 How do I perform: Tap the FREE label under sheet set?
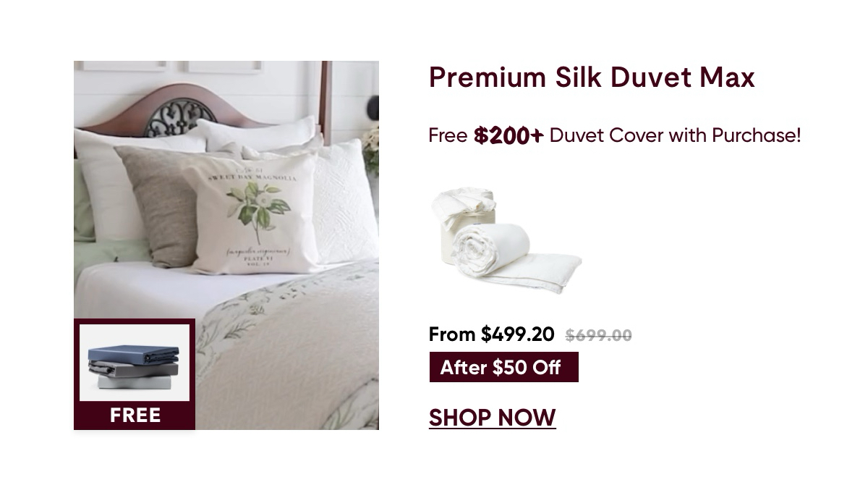[x=135, y=416]
